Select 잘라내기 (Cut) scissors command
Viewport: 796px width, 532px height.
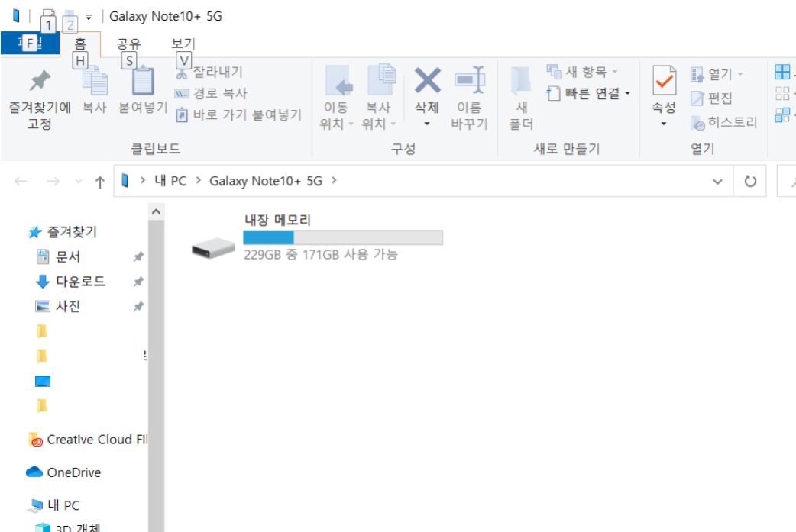[209, 73]
